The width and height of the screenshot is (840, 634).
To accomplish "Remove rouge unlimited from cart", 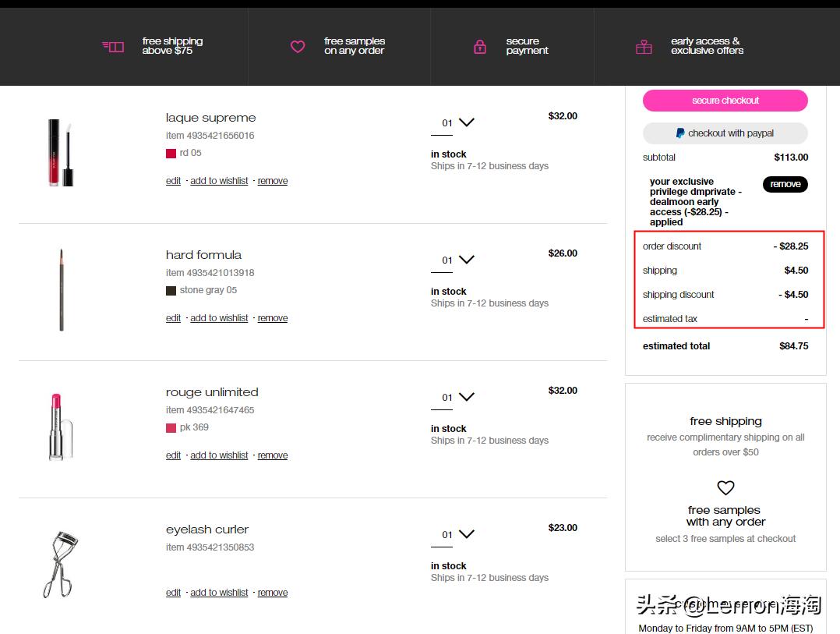I will (x=273, y=455).
